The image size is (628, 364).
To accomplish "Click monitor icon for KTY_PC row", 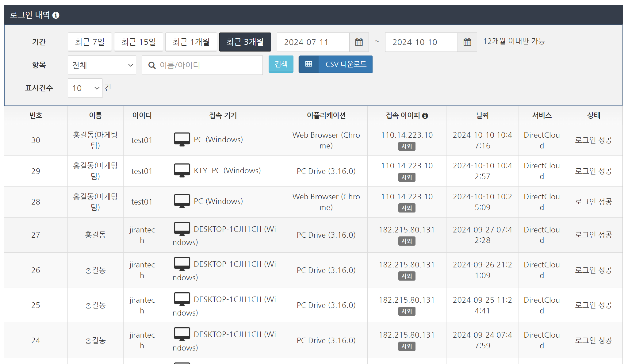I will pos(182,171).
